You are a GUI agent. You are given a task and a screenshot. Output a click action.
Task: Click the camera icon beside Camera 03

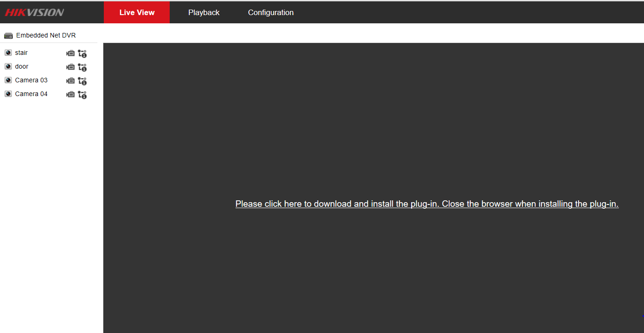click(8, 80)
